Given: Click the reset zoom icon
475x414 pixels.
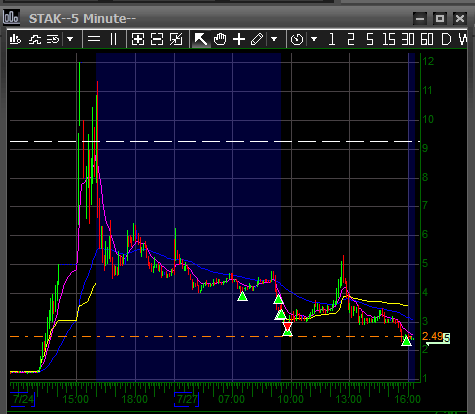Looking at the screenshot, I should coord(176,39).
